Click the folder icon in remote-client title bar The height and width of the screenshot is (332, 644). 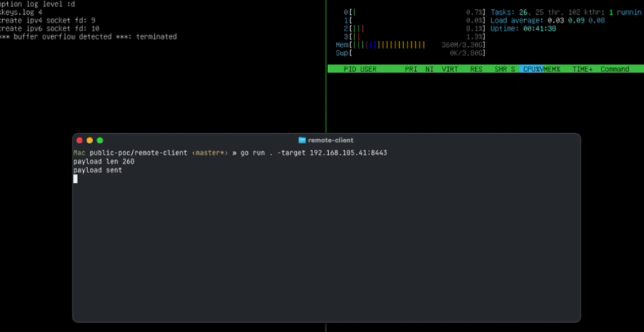[x=302, y=140]
